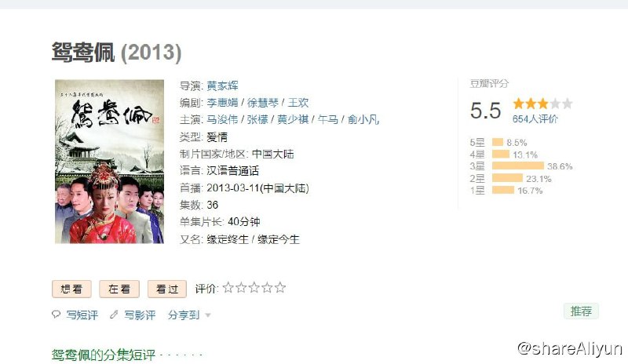
Task: Click the pencil icon beside 写影评
Action: point(114,315)
